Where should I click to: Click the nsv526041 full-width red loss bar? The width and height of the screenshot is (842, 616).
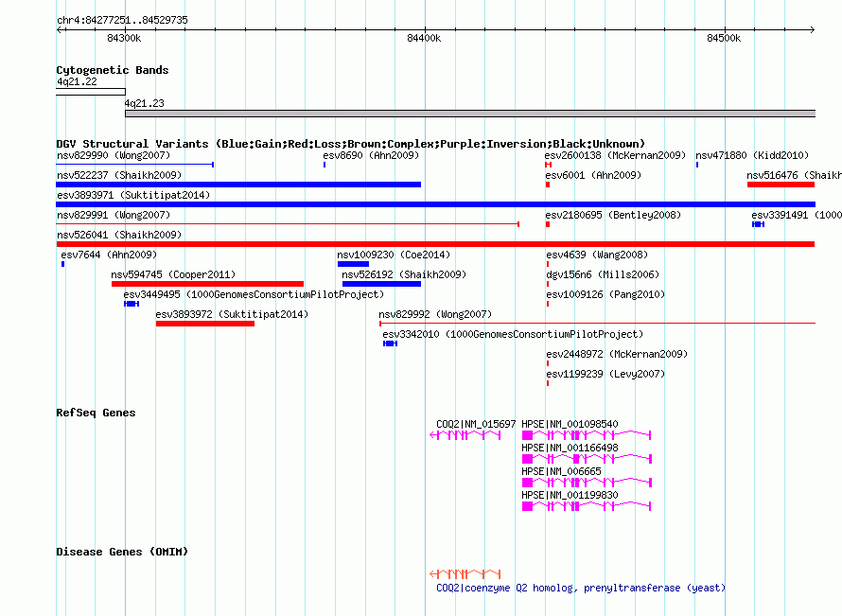click(x=435, y=244)
